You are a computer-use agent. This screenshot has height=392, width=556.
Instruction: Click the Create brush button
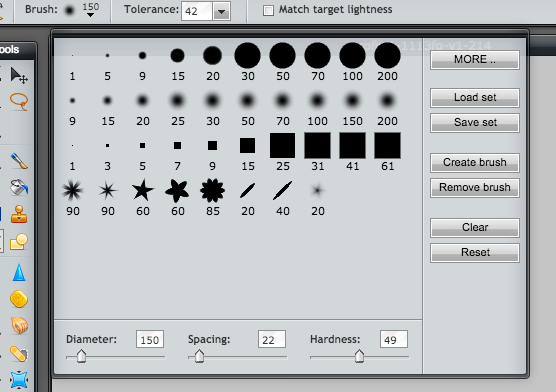tap(475, 162)
